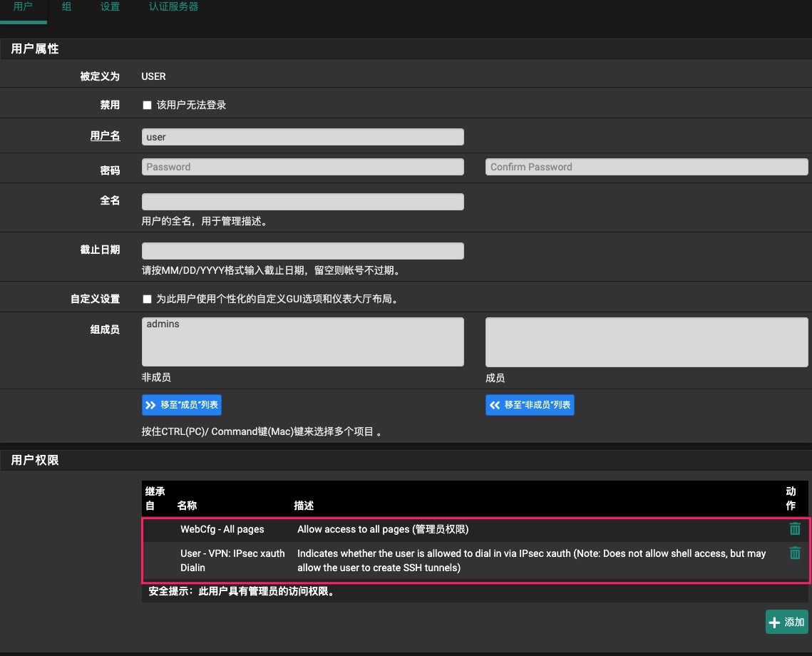Delete the WebCfg - All pages privilege
812x656 pixels.
tap(795, 529)
